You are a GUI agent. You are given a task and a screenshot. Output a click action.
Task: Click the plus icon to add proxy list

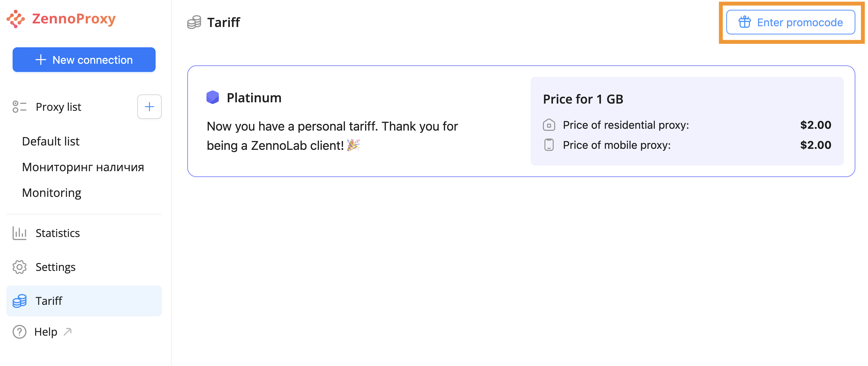tap(149, 107)
